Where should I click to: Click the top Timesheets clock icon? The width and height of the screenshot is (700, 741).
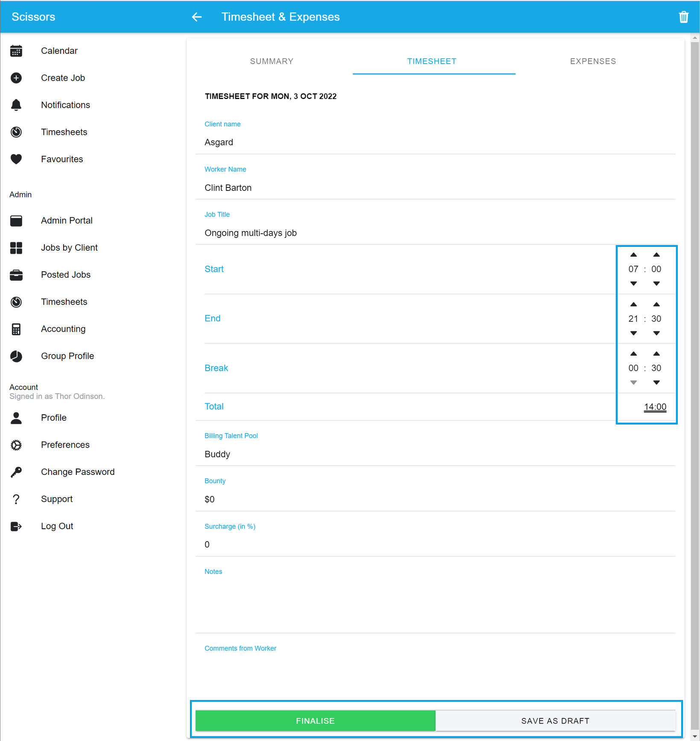pyautogui.click(x=16, y=132)
